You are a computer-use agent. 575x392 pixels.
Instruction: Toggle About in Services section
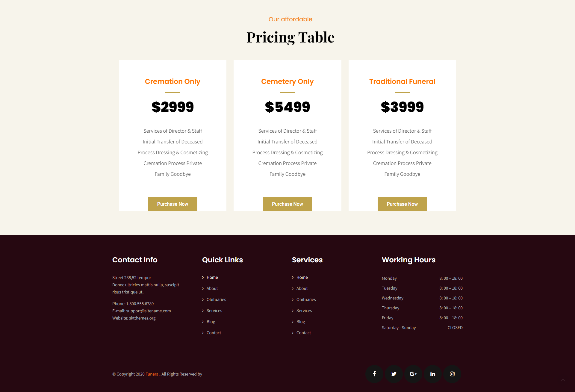point(302,288)
